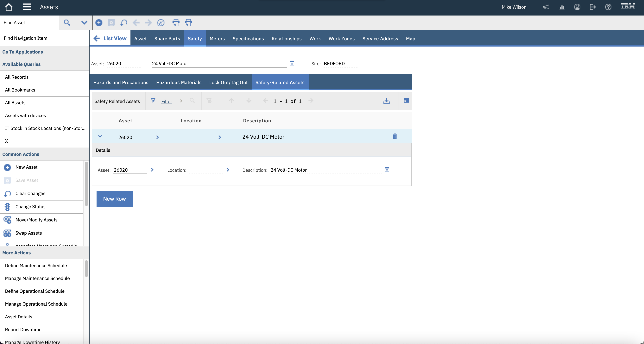The image size is (644, 344).
Task: Open the help question mark icon
Action: pos(608,7)
